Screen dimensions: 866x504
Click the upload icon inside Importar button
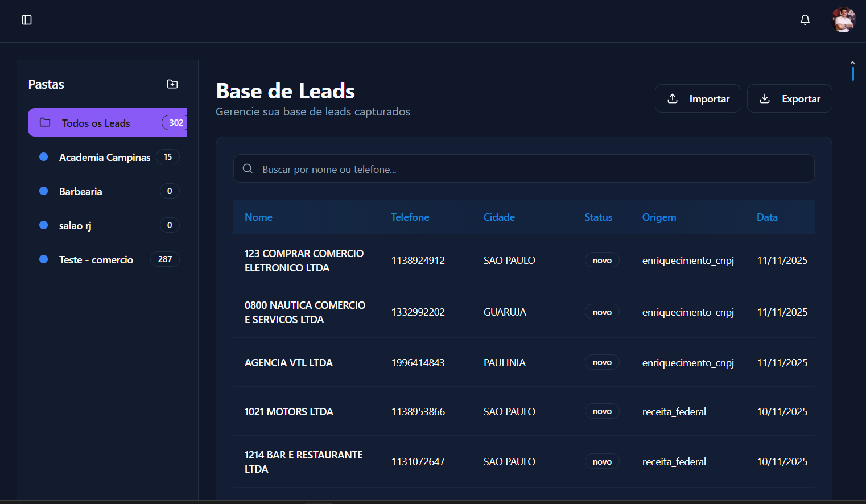point(673,98)
